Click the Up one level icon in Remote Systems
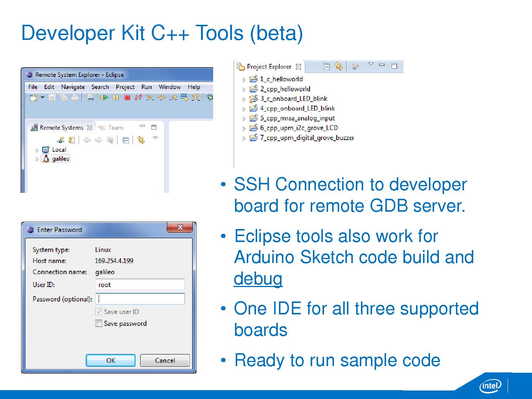Viewport: 532px width, 399px height. tap(110, 140)
